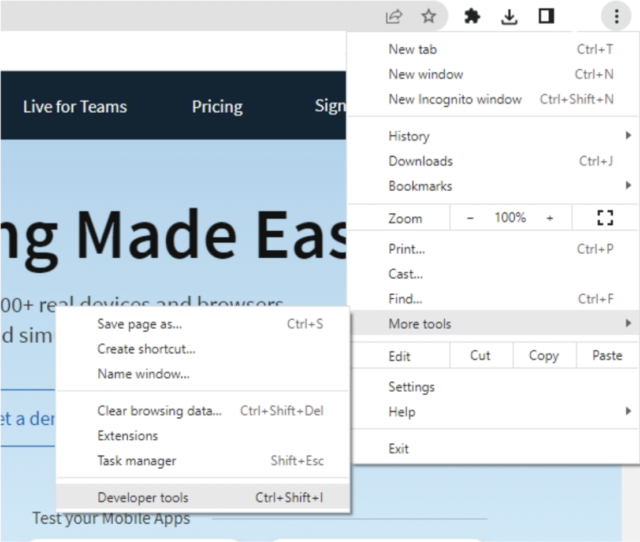Image resolution: width=640 pixels, height=542 pixels.
Task: Open the Extensions puzzle icon
Action: [472, 16]
